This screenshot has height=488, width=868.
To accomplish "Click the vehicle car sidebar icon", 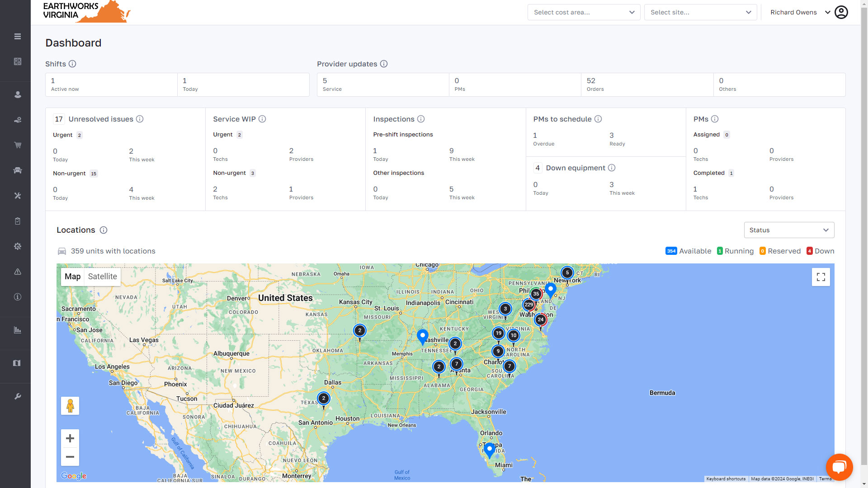I will [18, 170].
